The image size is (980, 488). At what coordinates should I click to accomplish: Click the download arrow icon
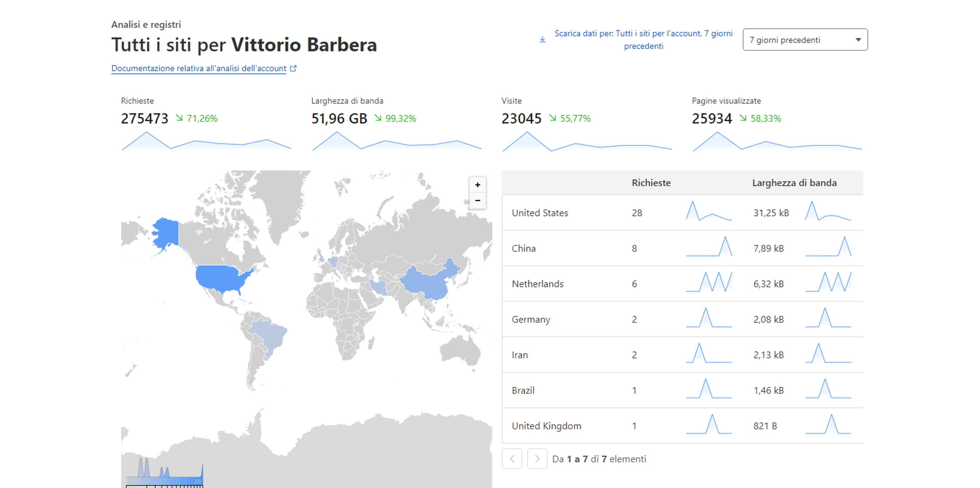[543, 40]
